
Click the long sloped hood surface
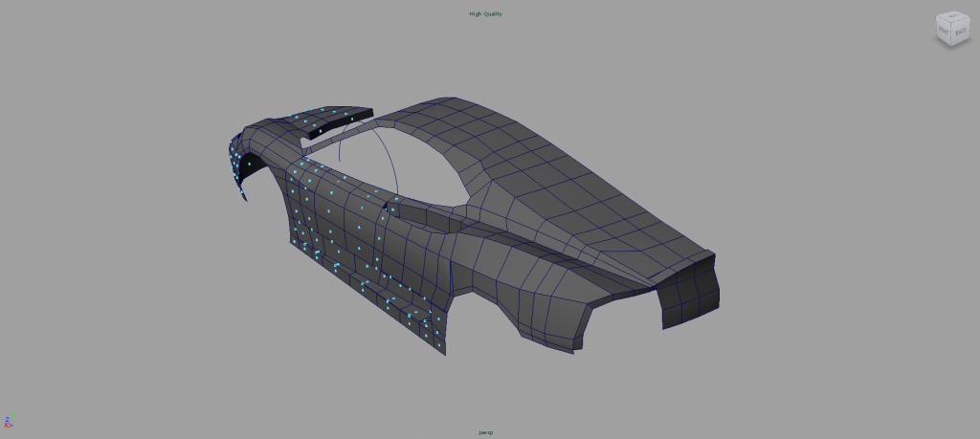coord(603,210)
